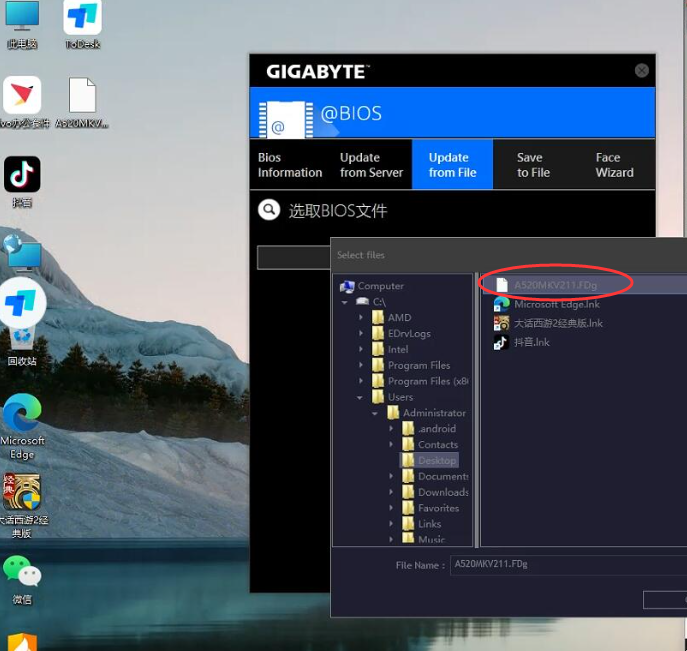The height and width of the screenshot is (651, 687).
Task: Open the WeChat (微信) desktop icon
Action: 22,571
